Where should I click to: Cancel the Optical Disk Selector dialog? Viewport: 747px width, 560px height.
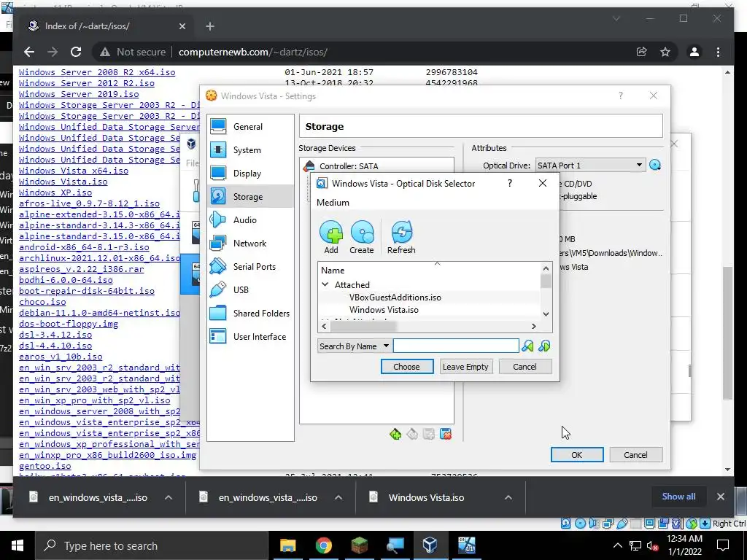525,367
